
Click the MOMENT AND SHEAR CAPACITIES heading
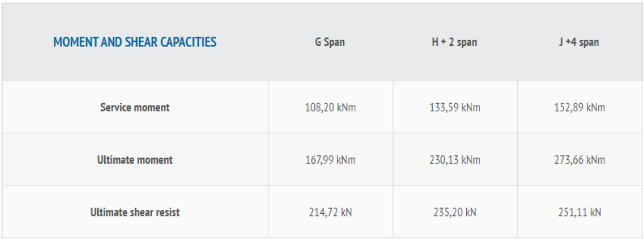coord(135,42)
